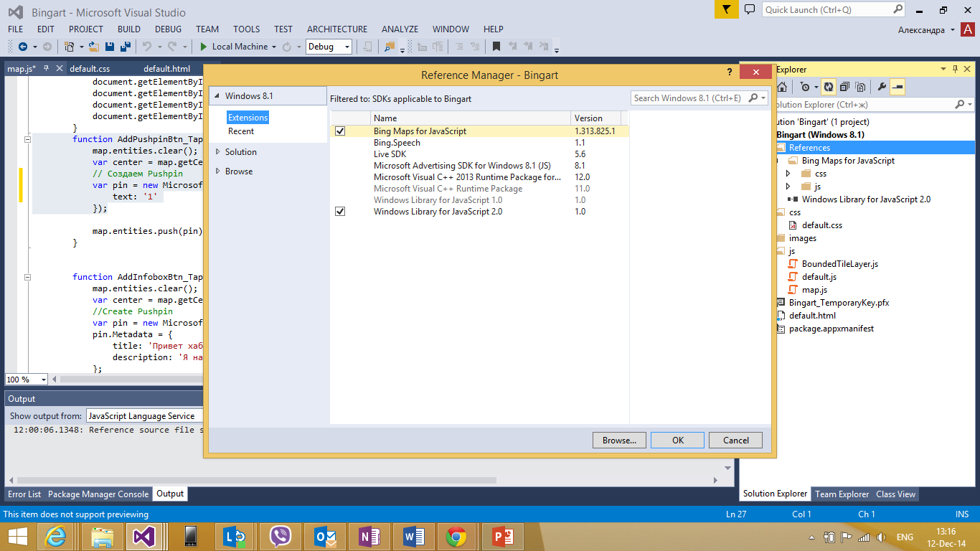This screenshot has height=551, width=980.
Task: Switch to the Error List tab
Action: tap(24, 494)
